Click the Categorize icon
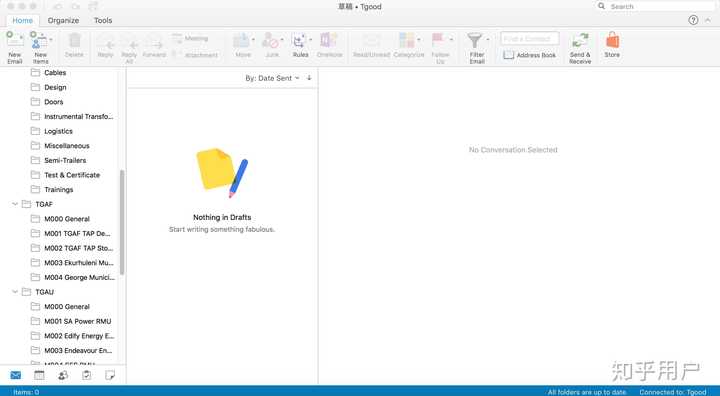Image resolution: width=720 pixels, height=396 pixels. tap(406, 40)
